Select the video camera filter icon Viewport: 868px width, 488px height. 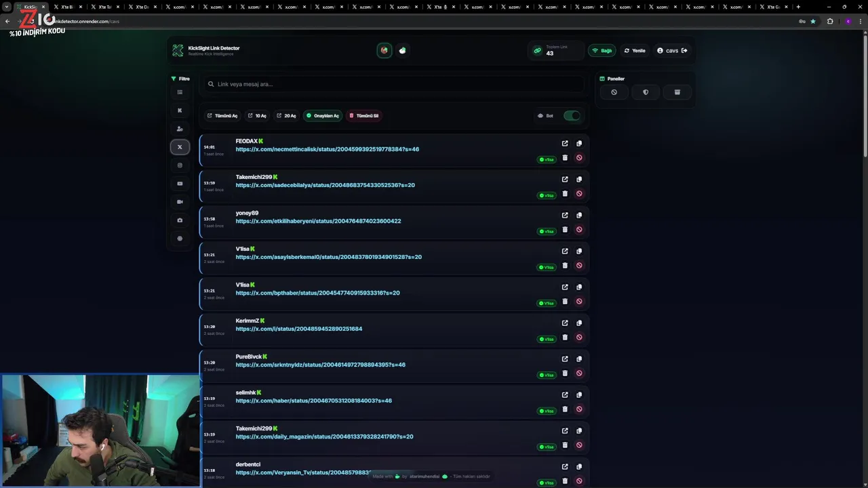(180, 202)
